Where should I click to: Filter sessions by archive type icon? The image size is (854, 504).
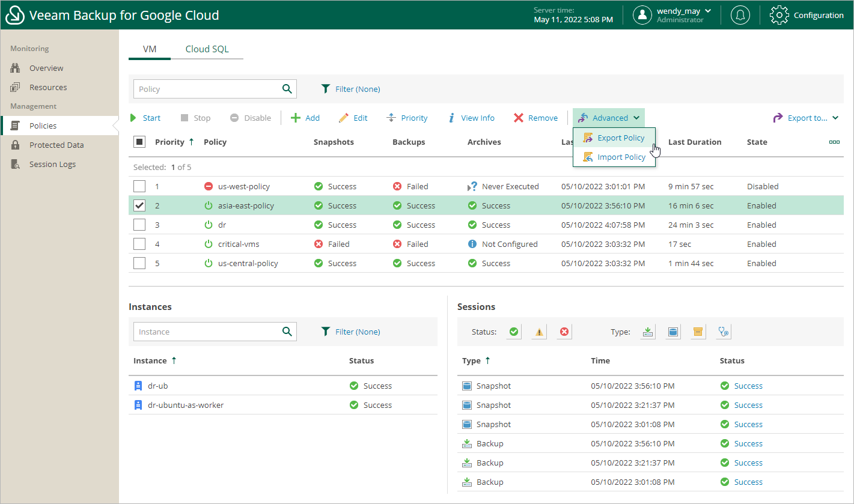[698, 332]
